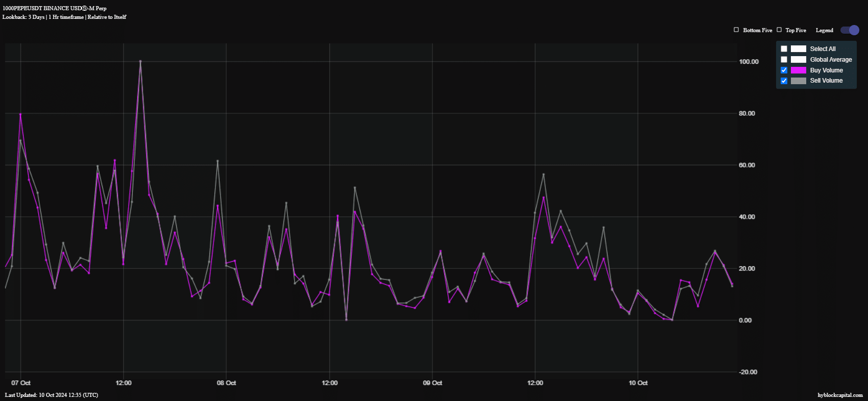
Task: Enable the Global Average checkbox
Action: 784,60
